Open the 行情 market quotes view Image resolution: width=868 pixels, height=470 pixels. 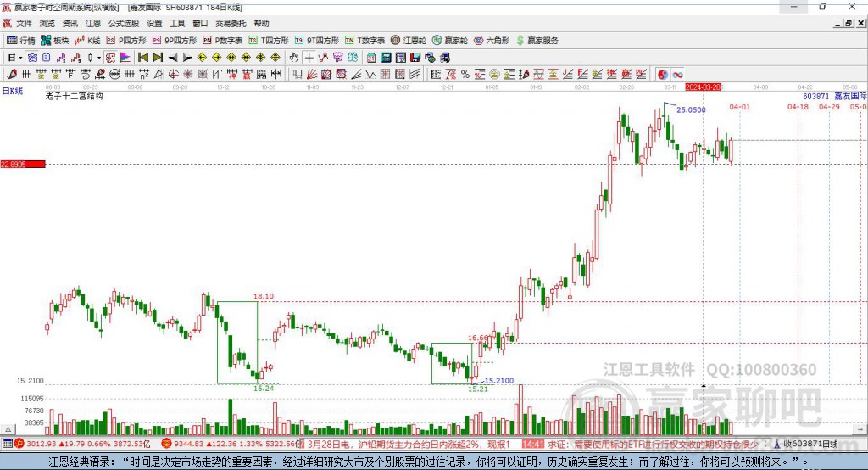pos(21,41)
